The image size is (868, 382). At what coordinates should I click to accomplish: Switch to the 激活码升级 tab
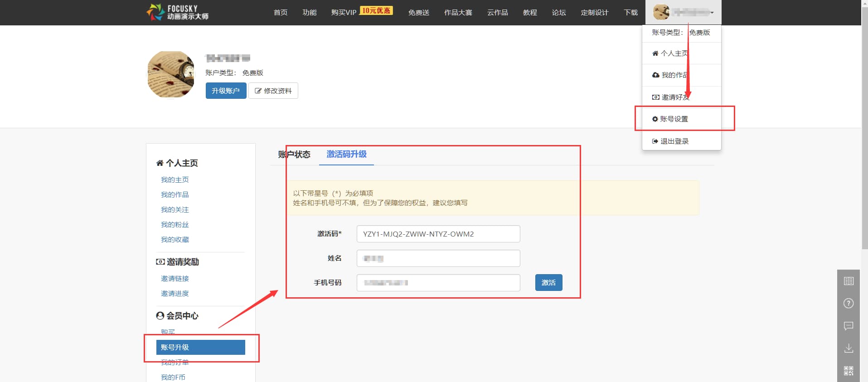[x=346, y=155]
